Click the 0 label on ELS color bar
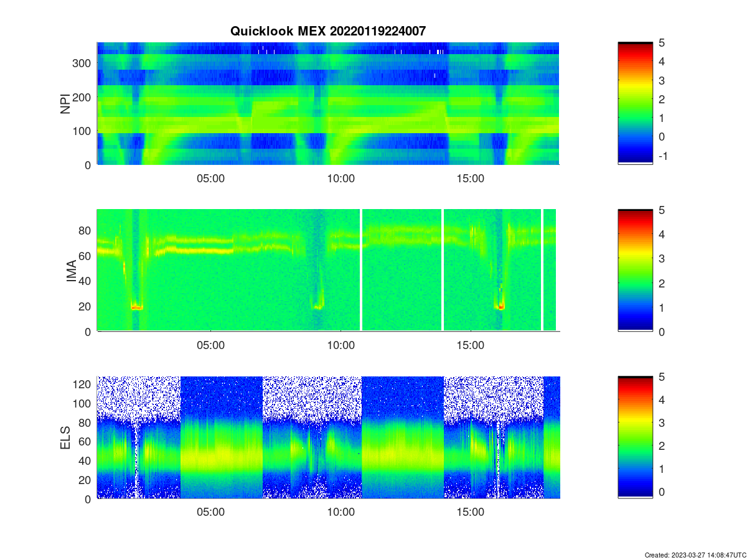747x560 pixels. (662, 492)
